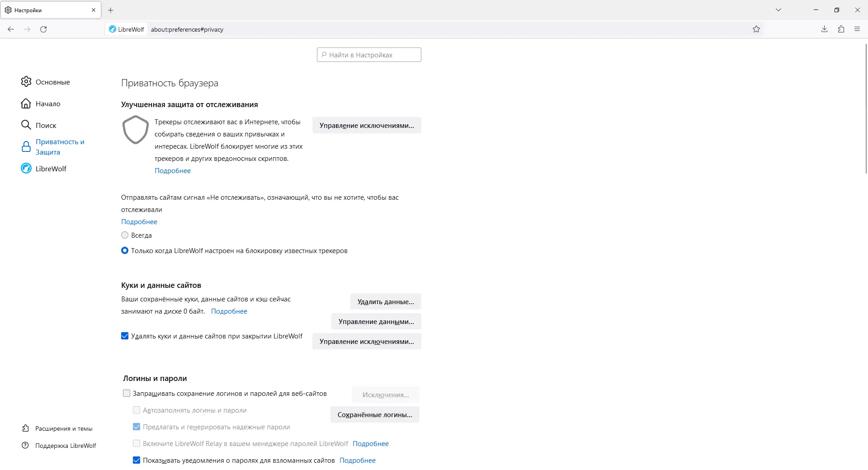Image resolution: width=868 pixels, height=470 pixels.
Task: Bookmark this page with the star icon
Action: [756, 29]
